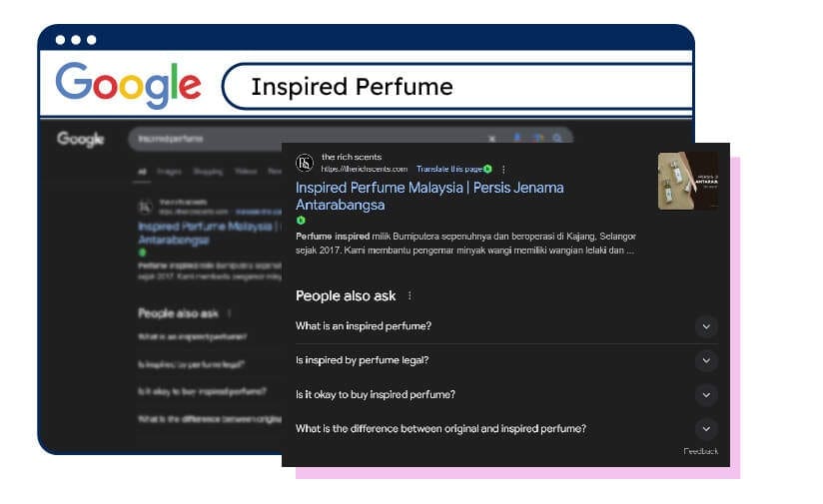Switch to the blurred Images tab
The height and width of the screenshot is (504, 823).
[x=169, y=172]
